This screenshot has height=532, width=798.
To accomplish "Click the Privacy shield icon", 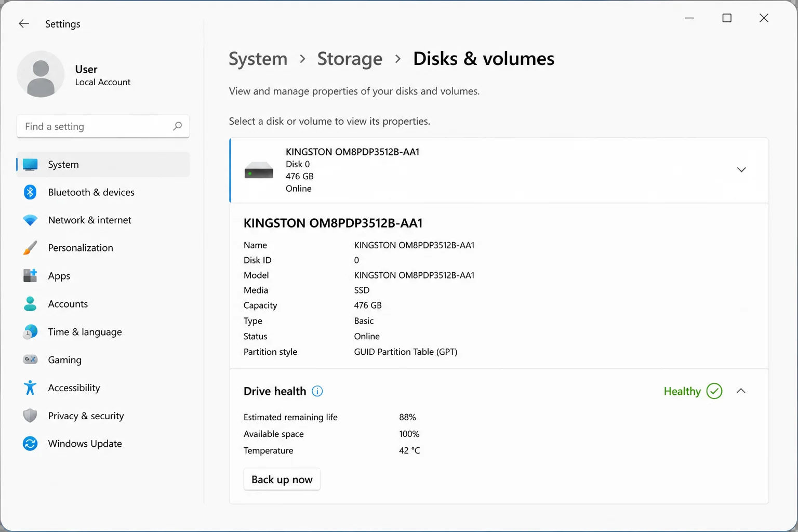I will (30, 416).
